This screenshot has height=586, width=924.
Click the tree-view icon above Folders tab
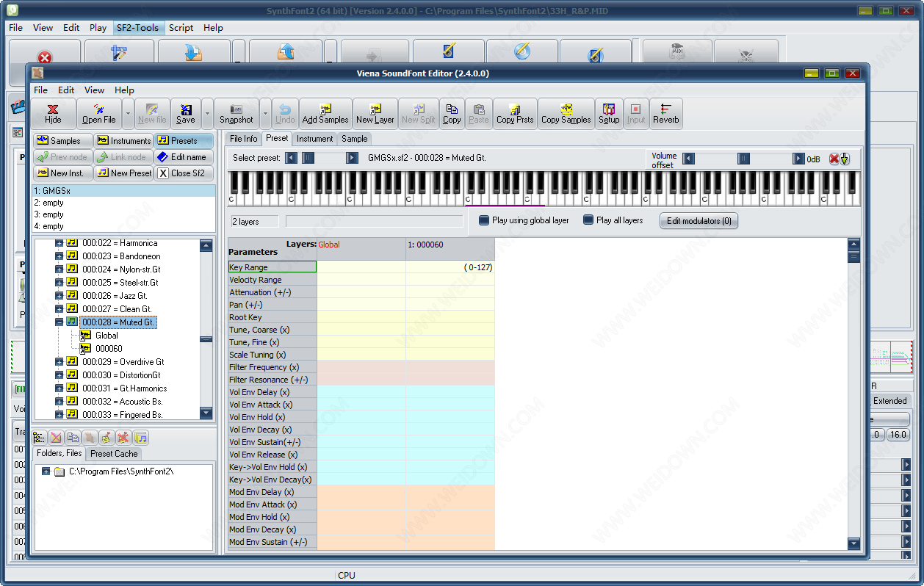click(x=39, y=438)
